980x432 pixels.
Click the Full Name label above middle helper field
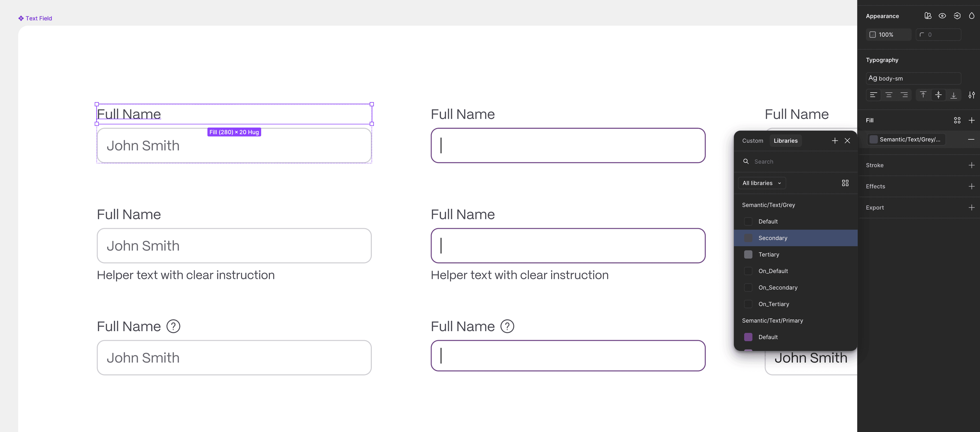click(463, 214)
